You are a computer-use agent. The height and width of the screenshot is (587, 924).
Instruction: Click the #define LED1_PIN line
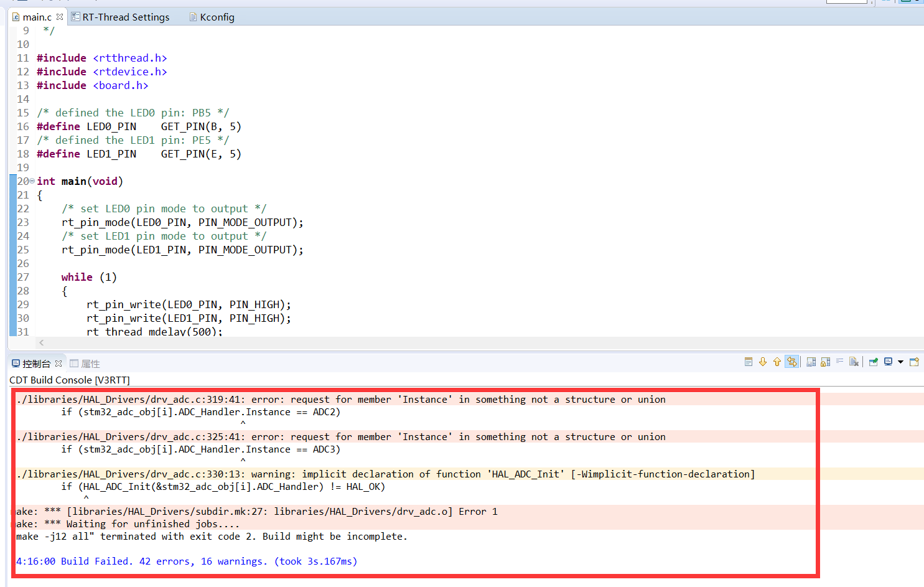point(139,154)
